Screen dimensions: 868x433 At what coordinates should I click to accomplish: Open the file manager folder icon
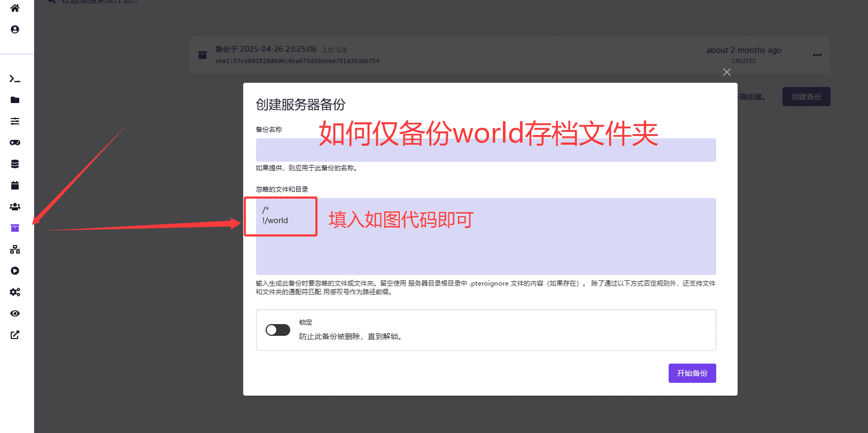click(15, 100)
